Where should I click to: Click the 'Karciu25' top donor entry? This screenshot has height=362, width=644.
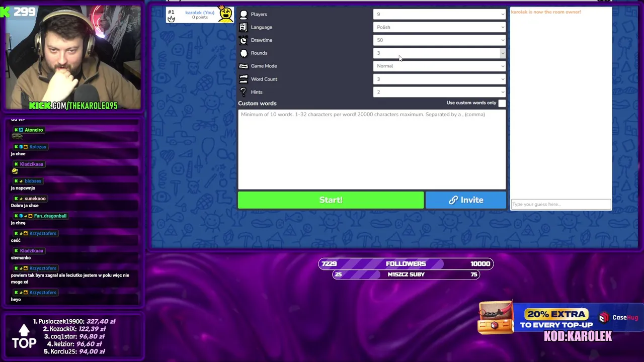point(74,351)
